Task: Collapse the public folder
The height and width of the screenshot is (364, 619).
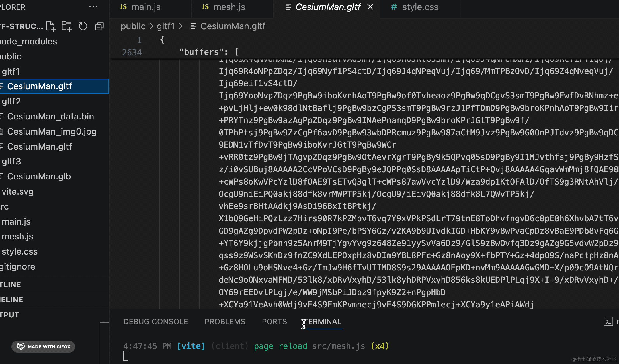Action: pyautogui.click(x=54, y=56)
